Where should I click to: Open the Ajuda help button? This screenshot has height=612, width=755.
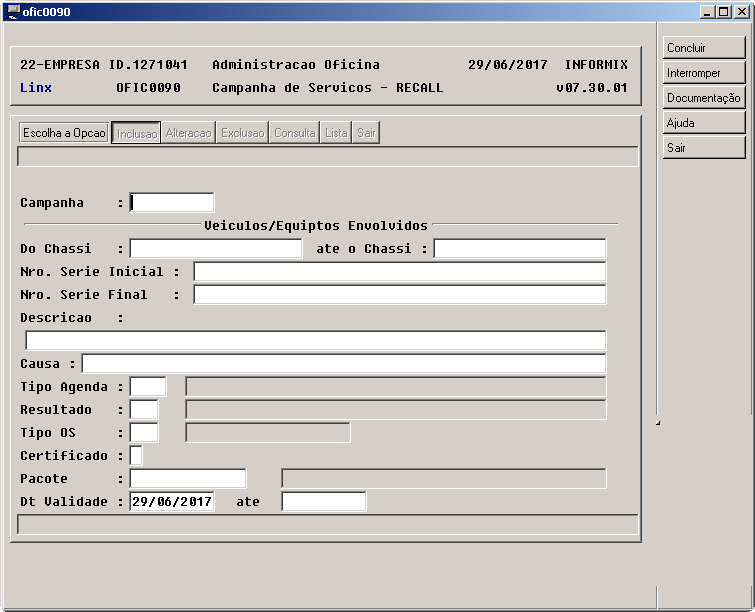pyautogui.click(x=704, y=123)
